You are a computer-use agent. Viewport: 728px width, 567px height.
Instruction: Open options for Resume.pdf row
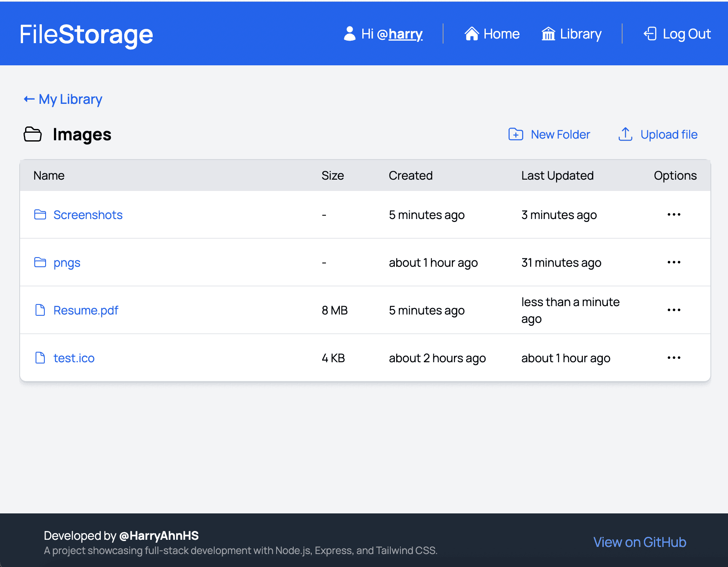pyautogui.click(x=674, y=310)
